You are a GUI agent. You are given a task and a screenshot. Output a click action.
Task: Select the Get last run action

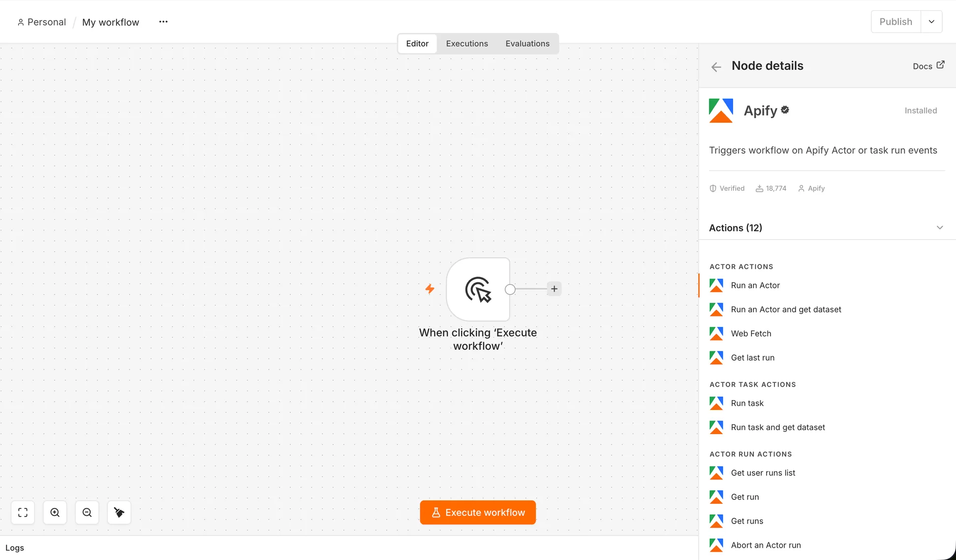click(827, 358)
